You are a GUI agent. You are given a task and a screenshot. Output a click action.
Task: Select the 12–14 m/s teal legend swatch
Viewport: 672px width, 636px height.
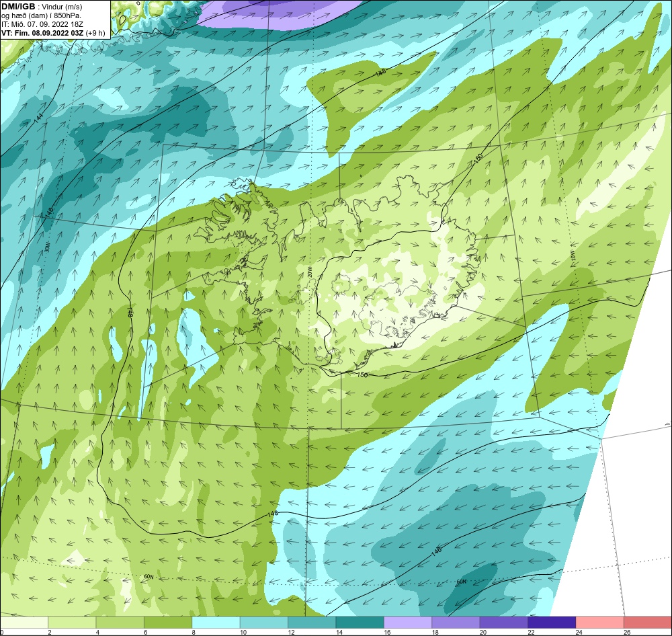[312, 622]
